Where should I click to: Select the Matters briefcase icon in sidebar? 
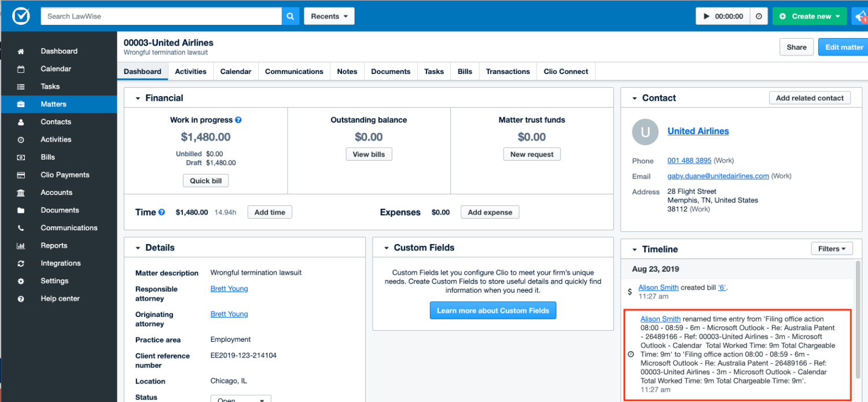tap(20, 104)
